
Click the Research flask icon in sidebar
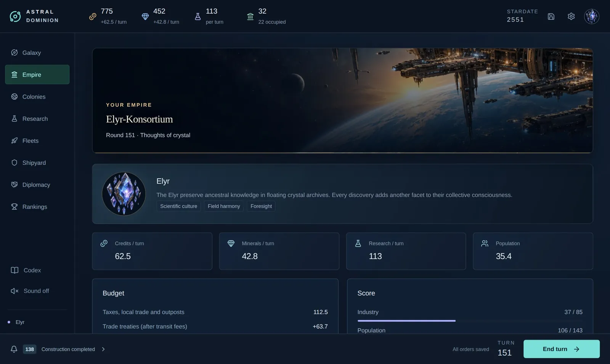click(x=14, y=118)
